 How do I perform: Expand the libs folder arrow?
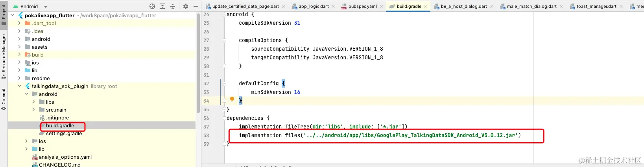coord(33,102)
